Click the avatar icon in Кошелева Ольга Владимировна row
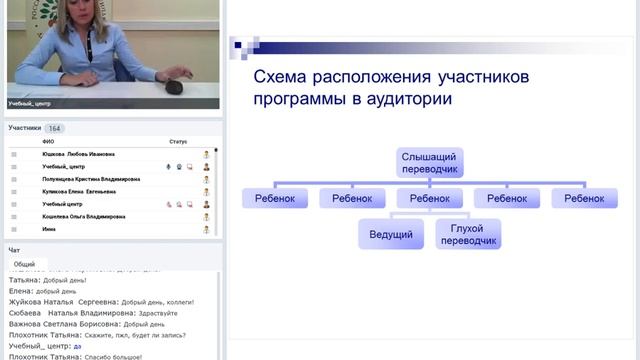 pos(207,217)
